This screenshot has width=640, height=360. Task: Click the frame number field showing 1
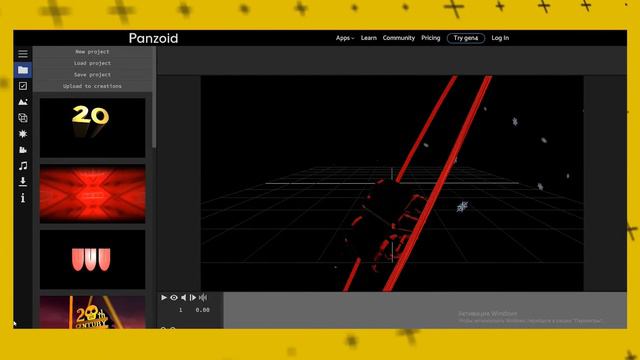coord(180,310)
